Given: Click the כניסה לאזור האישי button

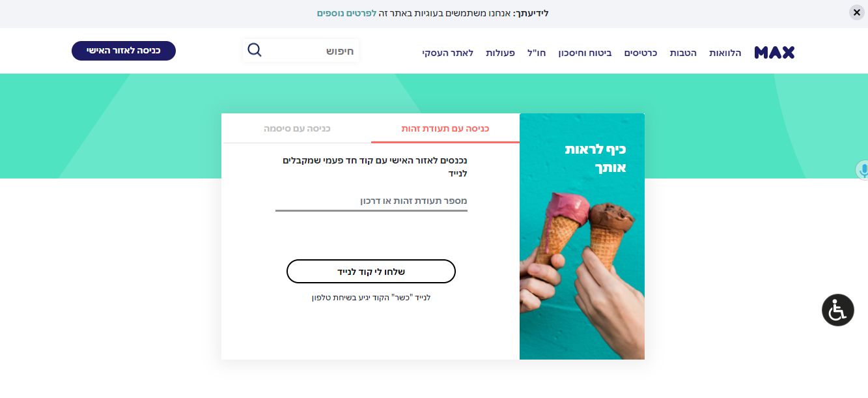Looking at the screenshot, I should point(124,51).
